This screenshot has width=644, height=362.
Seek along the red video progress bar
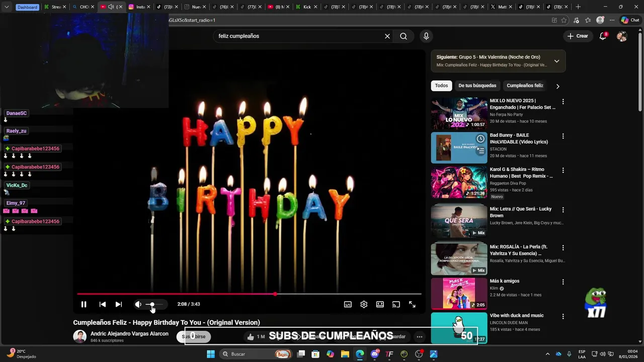(249, 294)
